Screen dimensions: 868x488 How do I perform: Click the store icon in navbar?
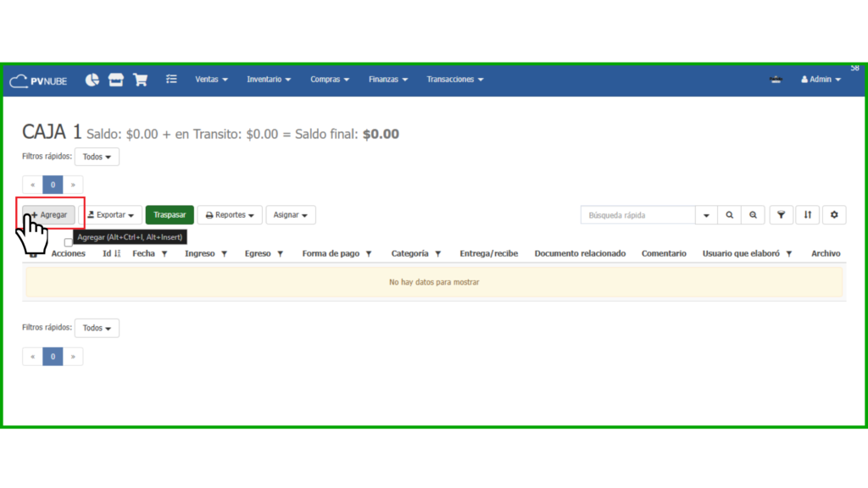116,80
